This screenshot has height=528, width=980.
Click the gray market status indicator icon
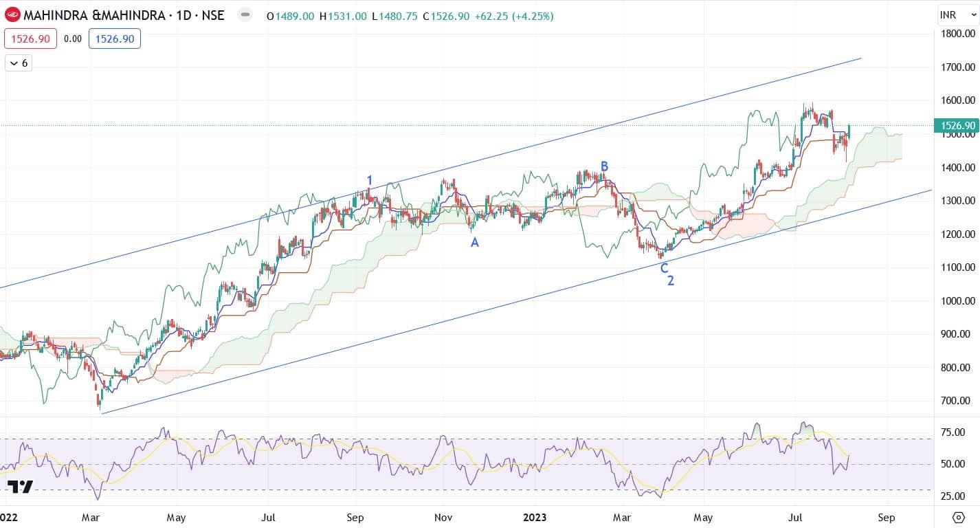(x=245, y=15)
